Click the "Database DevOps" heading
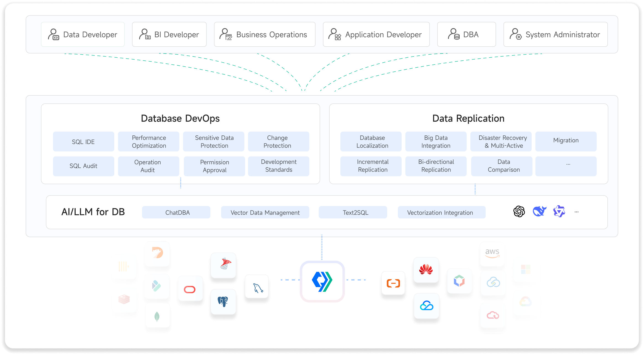The height and width of the screenshot is (355, 644). 180,118
